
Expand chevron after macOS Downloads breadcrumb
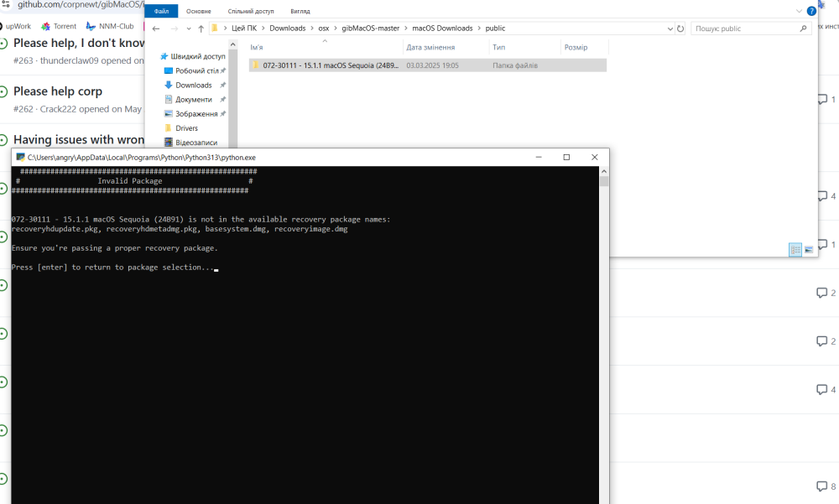pyautogui.click(x=479, y=29)
